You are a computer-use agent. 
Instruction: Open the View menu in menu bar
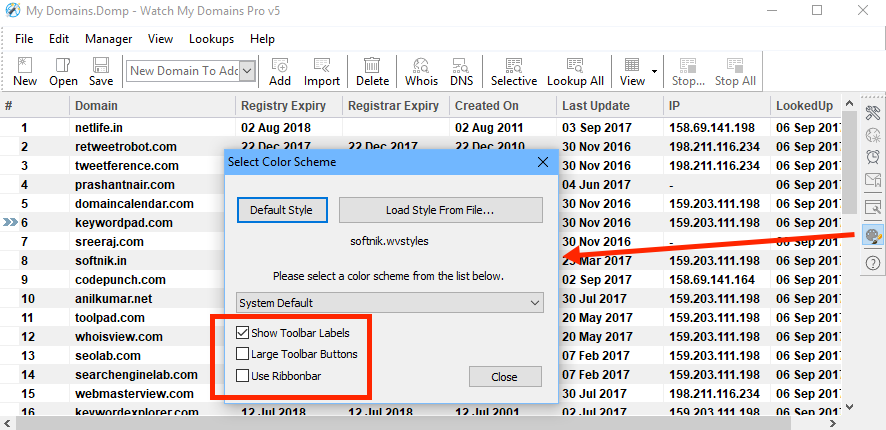[x=160, y=39]
